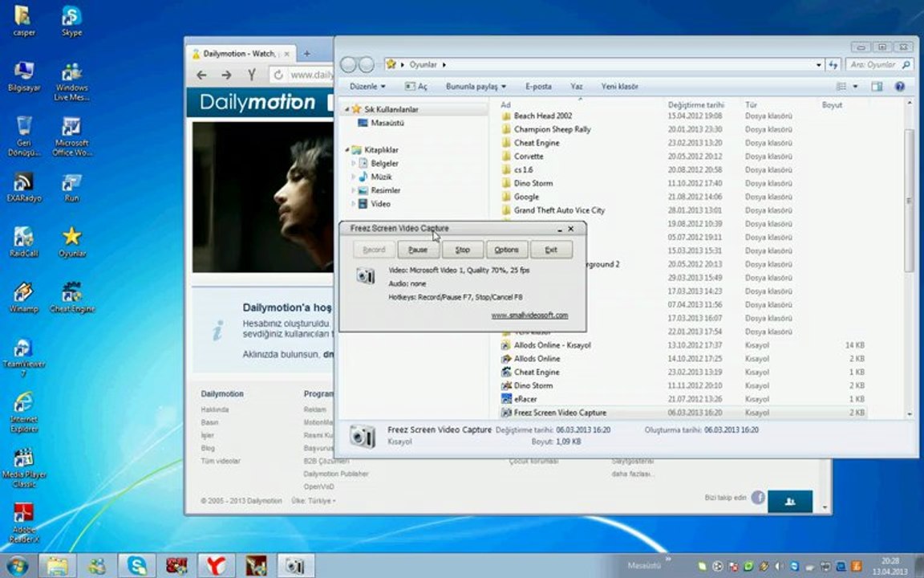Click the Aç toolbar command
Viewport: 924px width, 578px height.
tap(416, 86)
